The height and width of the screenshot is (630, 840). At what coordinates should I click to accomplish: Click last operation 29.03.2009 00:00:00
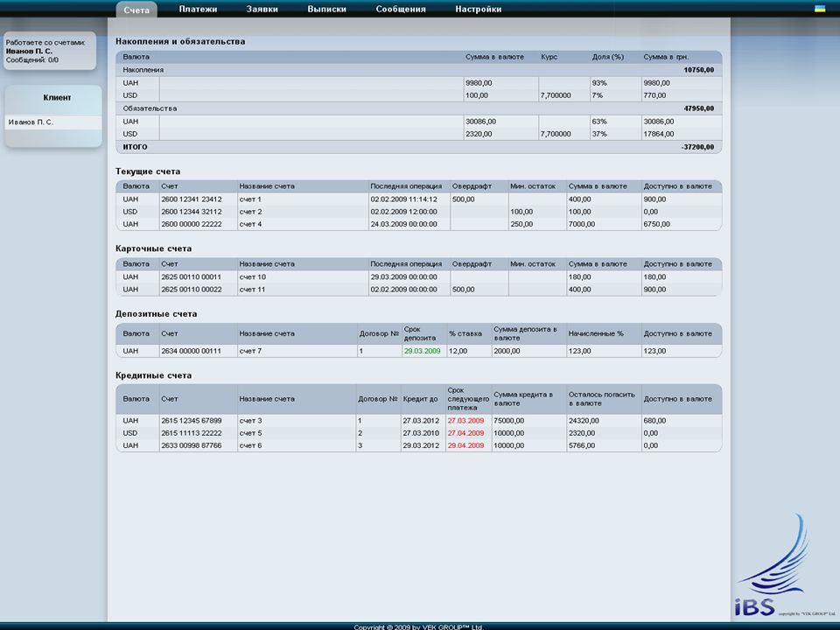(x=404, y=277)
